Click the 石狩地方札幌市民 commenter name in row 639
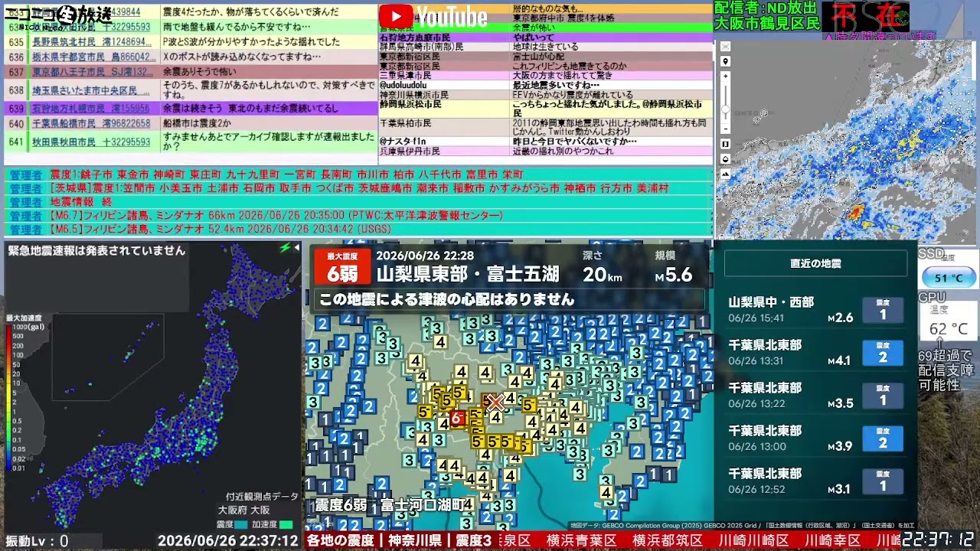 (90, 109)
